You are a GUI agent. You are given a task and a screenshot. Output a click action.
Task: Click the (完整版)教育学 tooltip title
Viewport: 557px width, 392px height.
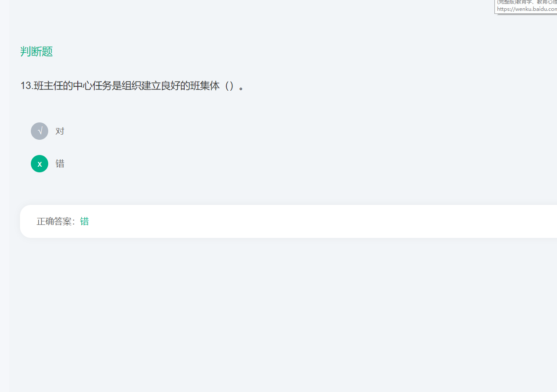click(x=527, y=2)
